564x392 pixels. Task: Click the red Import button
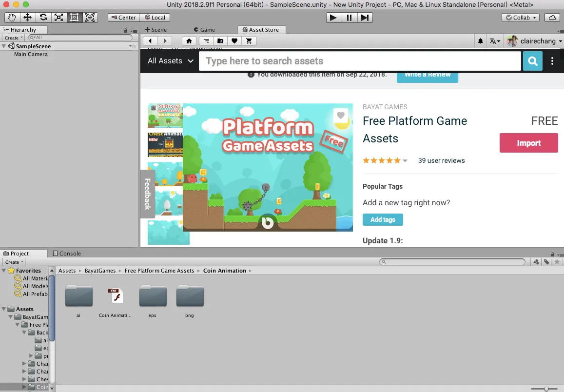529,143
